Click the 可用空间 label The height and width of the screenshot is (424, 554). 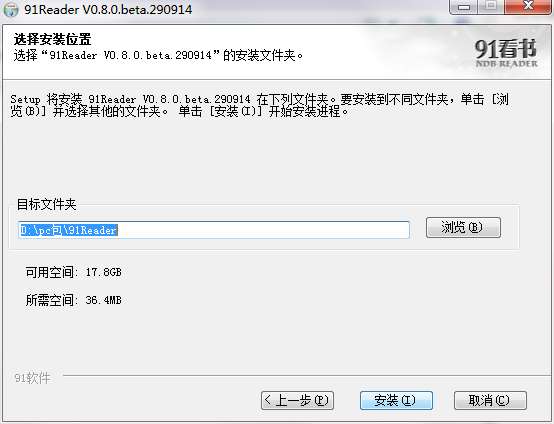[52, 272]
